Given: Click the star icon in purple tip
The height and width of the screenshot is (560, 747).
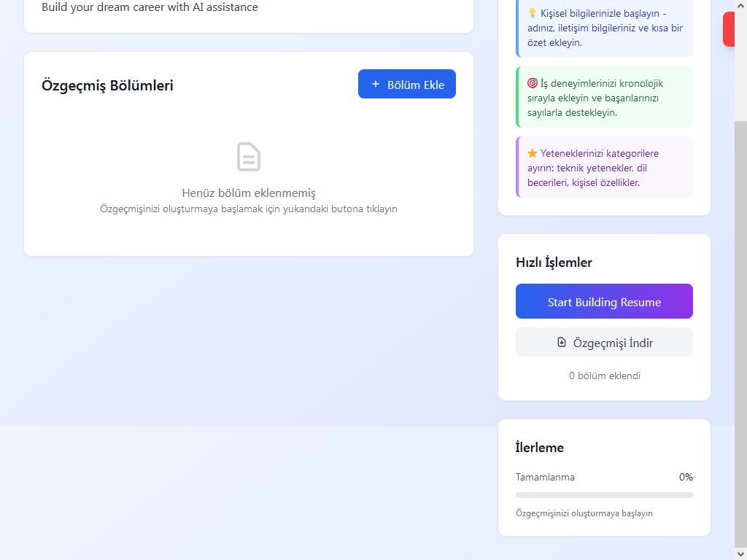Looking at the screenshot, I should (532, 153).
